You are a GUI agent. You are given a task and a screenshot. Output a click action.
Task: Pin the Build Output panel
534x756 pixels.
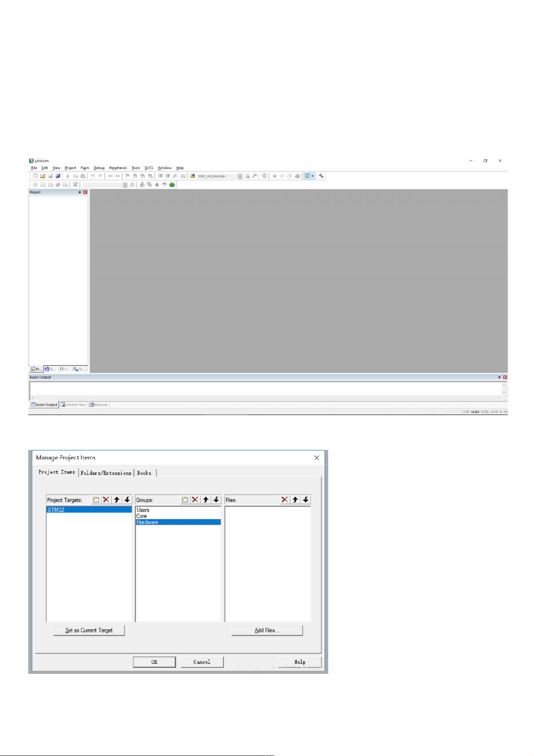coord(499,377)
